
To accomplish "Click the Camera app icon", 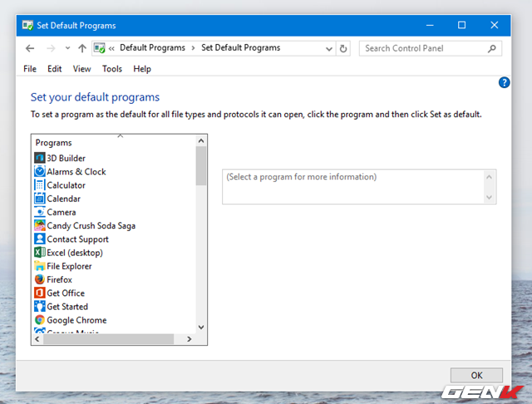I will [39, 212].
